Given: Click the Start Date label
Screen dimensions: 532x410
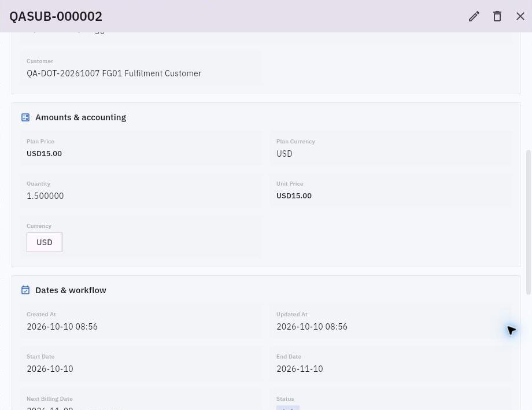Looking at the screenshot, I should tap(40, 357).
